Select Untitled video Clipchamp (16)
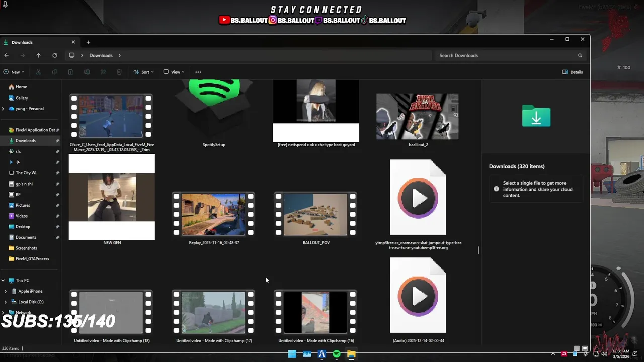This screenshot has width=644, height=362. pyautogui.click(x=316, y=312)
